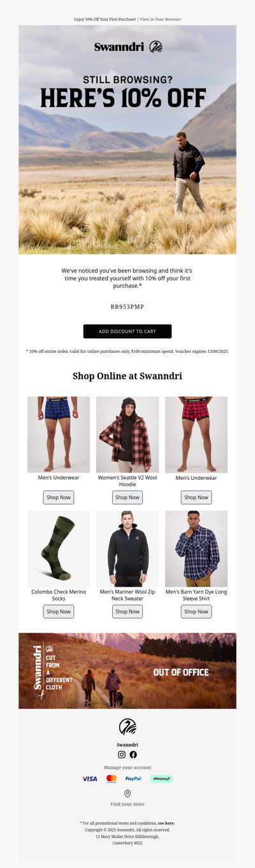This screenshot has height=868, width=255.
Task: Open the 'see here' terms link
Action: click(x=166, y=823)
